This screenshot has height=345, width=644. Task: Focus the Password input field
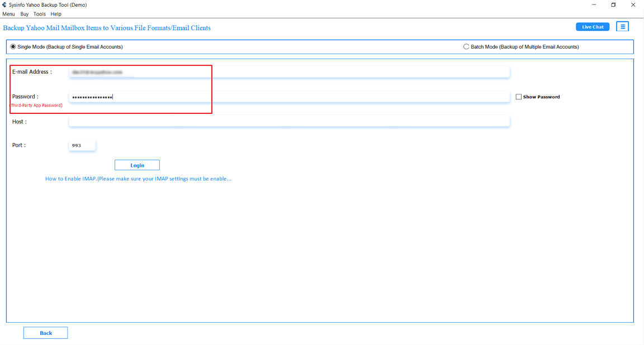(289, 97)
